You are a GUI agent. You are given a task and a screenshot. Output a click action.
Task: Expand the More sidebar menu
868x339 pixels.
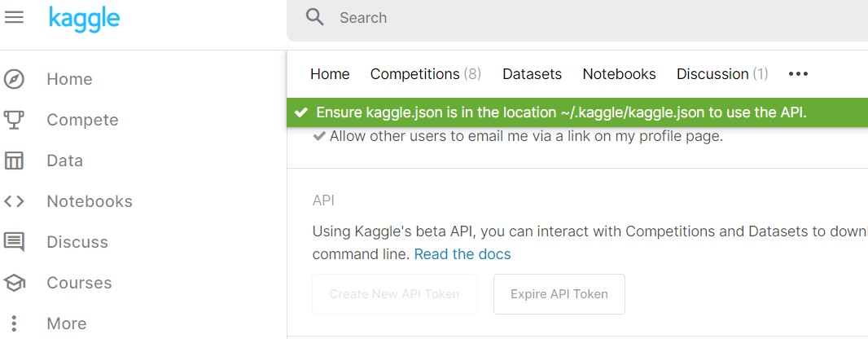[14, 324]
